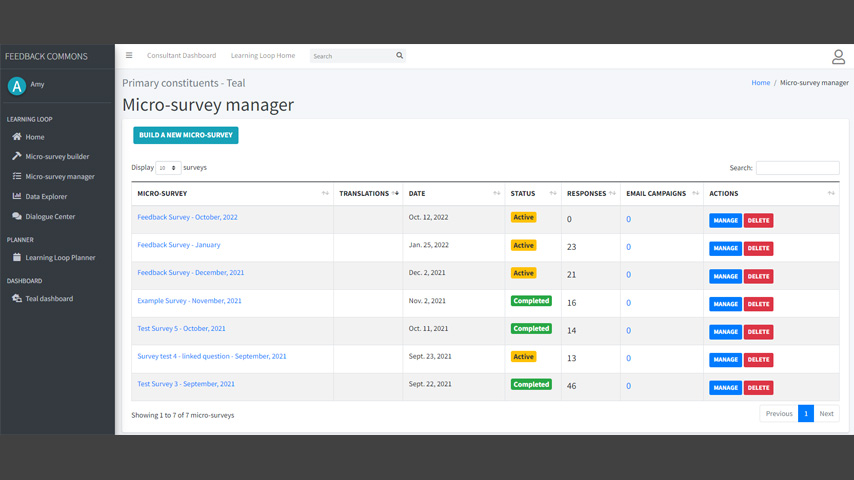Click the Home house icon in sidebar

(17, 137)
